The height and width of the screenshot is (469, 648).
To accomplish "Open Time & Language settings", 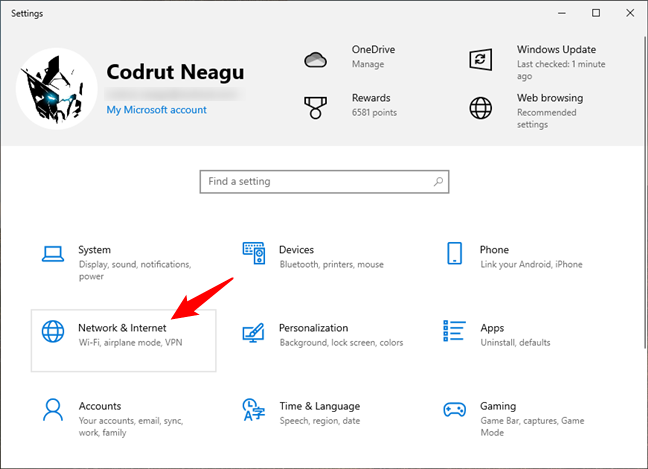I will pyautogui.click(x=324, y=419).
